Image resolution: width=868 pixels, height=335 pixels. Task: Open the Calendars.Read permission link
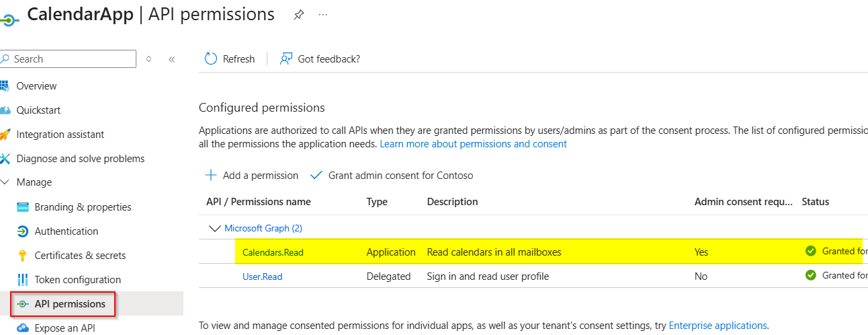point(273,252)
